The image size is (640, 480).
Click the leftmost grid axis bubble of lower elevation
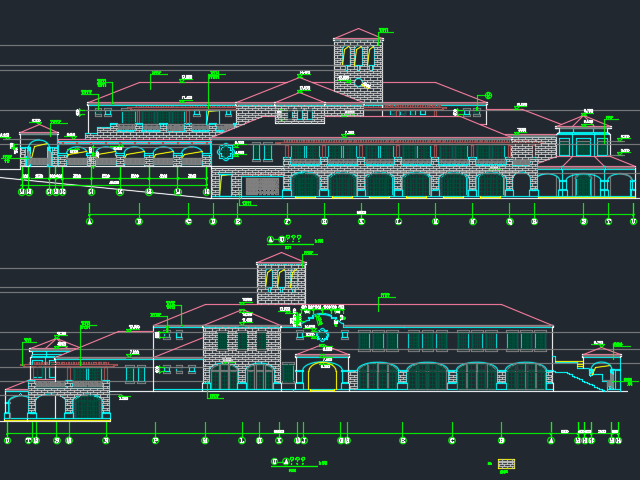(7, 440)
